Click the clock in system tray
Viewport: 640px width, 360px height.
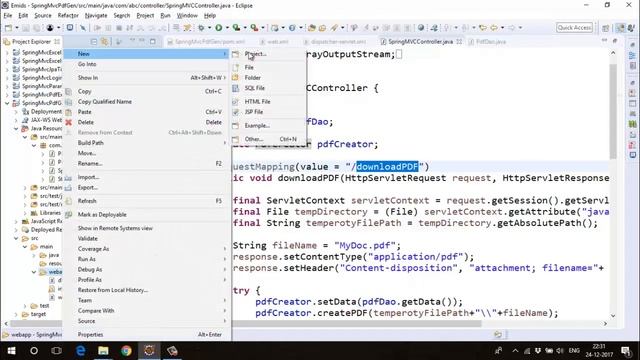(x=599, y=351)
